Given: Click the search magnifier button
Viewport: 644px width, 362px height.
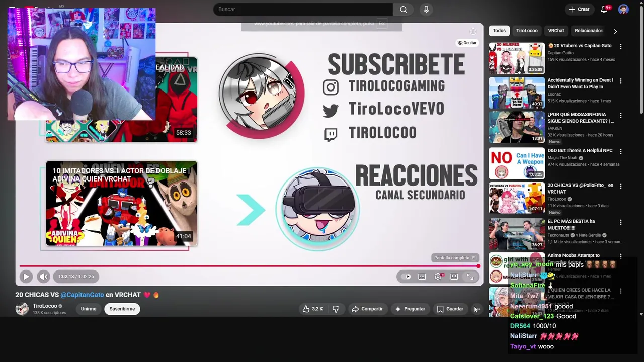Looking at the screenshot, I should click(403, 9).
